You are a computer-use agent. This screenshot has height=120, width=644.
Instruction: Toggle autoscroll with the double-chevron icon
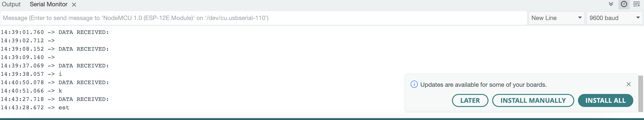(611, 4)
